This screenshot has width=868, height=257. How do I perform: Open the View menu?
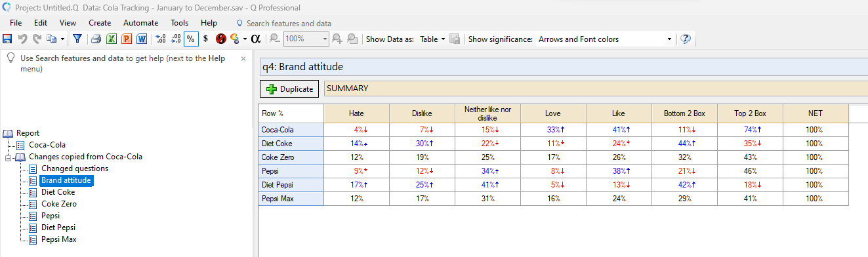pyautogui.click(x=68, y=23)
